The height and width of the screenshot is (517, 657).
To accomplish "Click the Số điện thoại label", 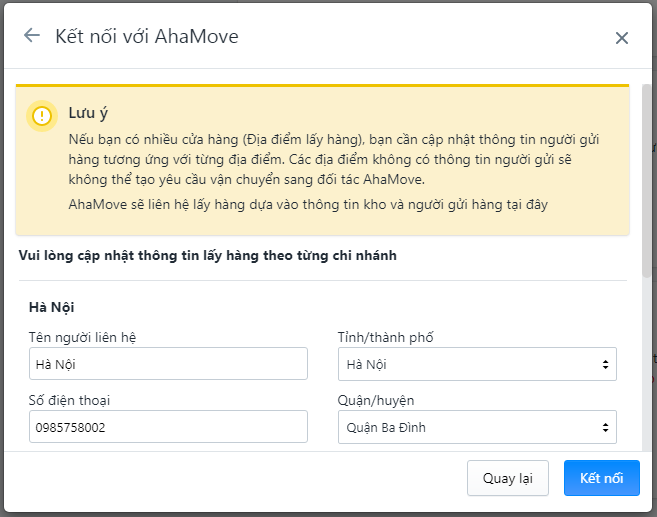I will pyautogui.click(x=70, y=400).
